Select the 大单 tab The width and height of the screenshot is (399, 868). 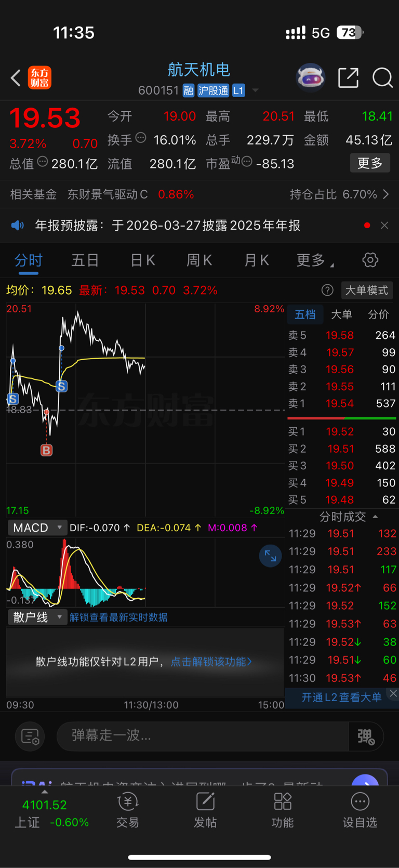341,314
